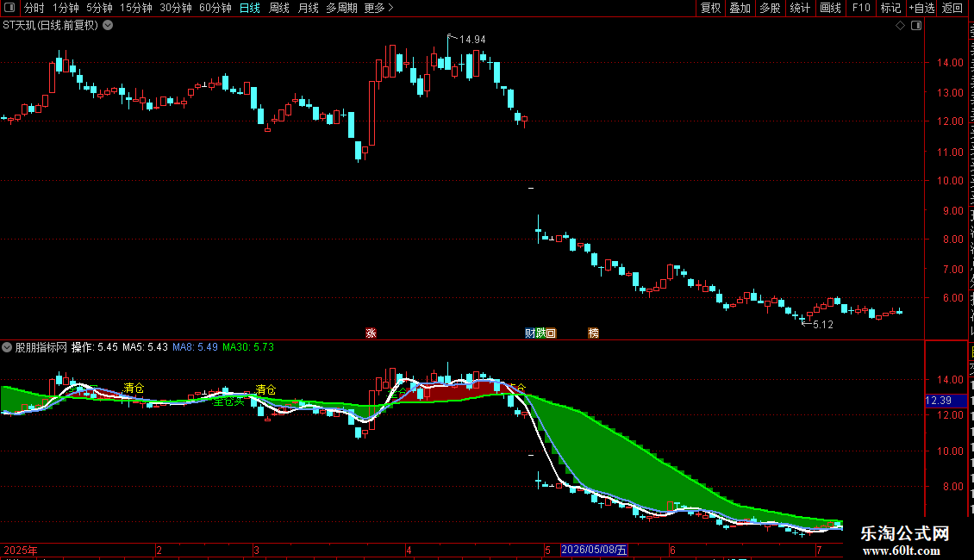Click the 14.00 label on the main price axis

(x=951, y=63)
